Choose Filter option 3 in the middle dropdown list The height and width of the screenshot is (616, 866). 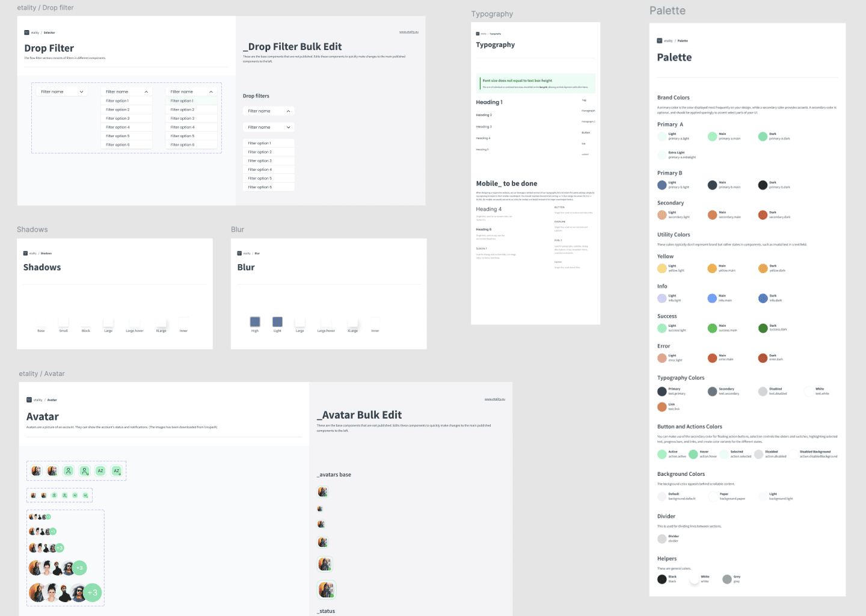pyautogui.click(x=127, y=119)
